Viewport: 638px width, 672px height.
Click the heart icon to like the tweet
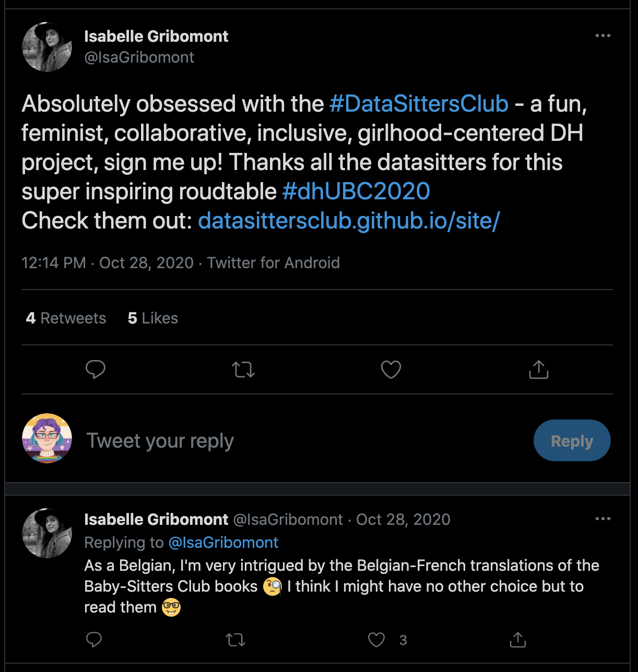[x=391, y=369]
